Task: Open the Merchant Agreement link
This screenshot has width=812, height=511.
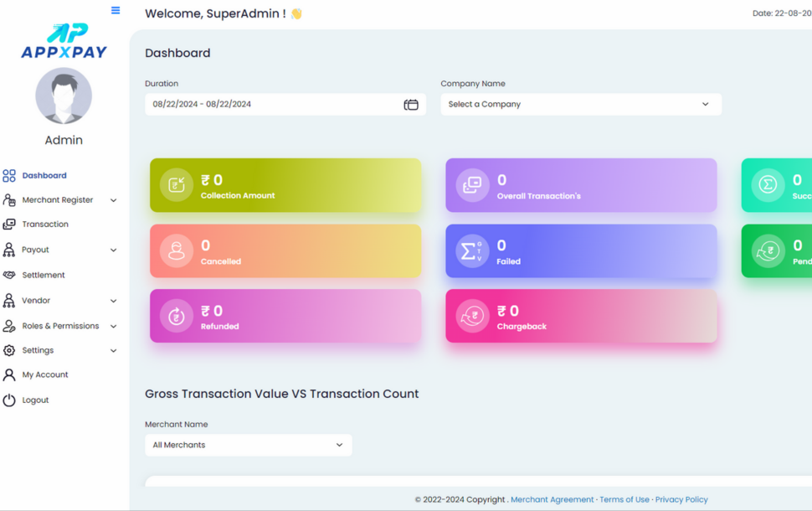Action: pyautogui.click(x=552, y=499)
